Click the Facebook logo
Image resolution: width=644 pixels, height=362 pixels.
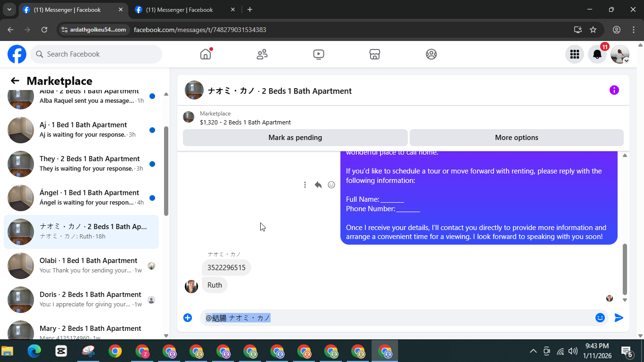point(17,54)
